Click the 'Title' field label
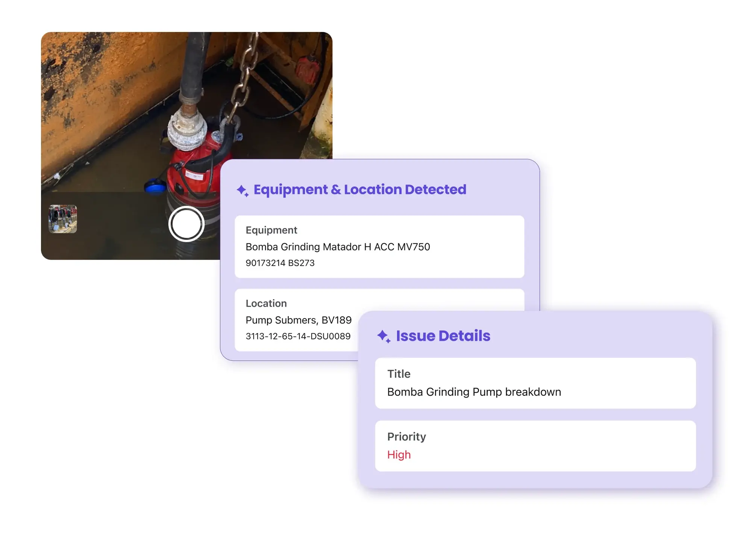The image size is (752, 560). (x=399, y=374)
